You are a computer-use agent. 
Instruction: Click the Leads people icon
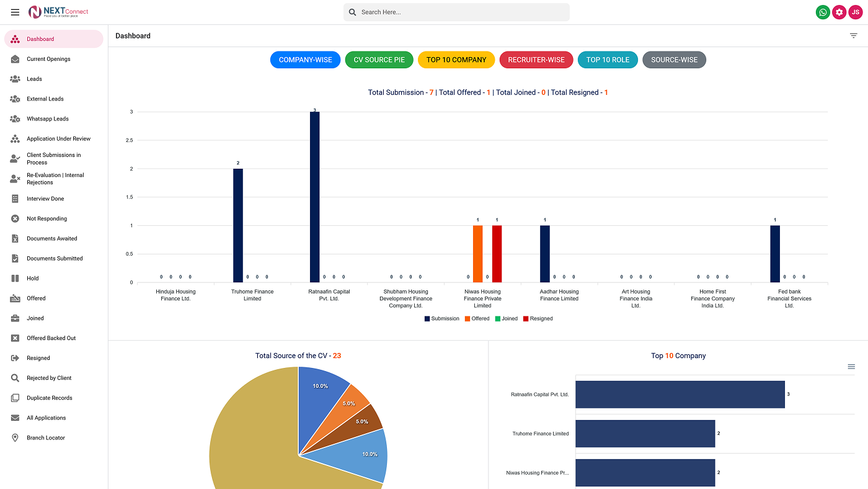pos(15,79)
